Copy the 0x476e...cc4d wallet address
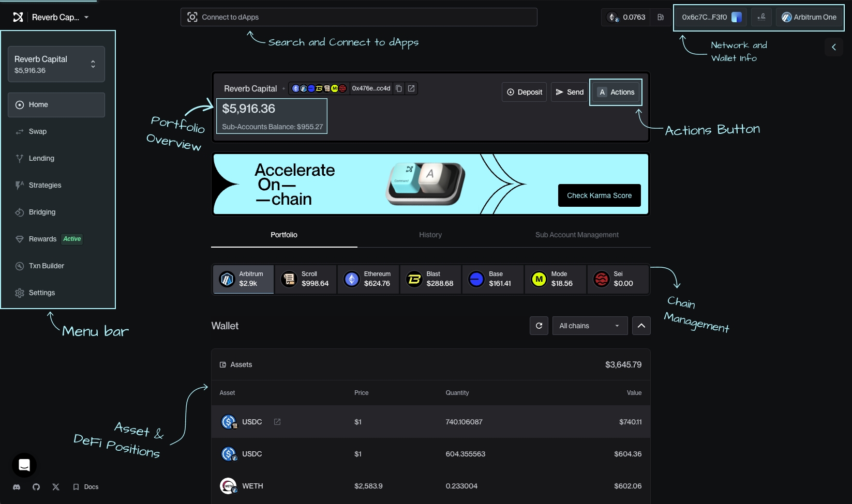 399,88
